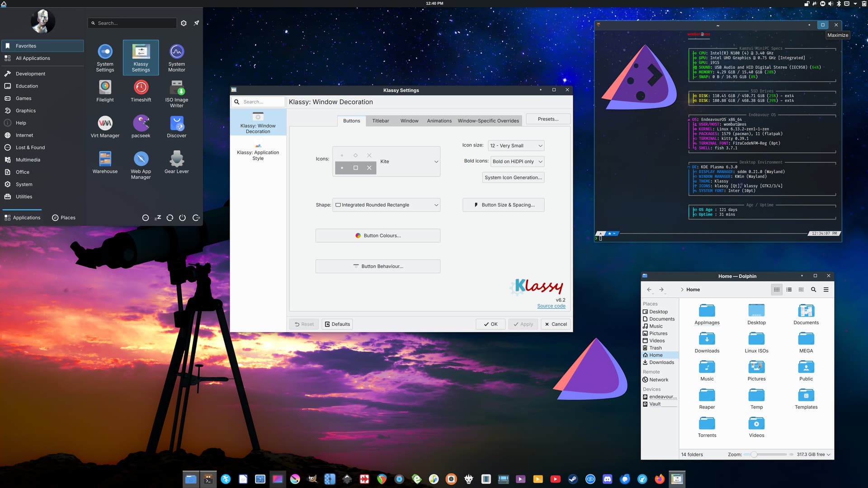868x488 pixels.
Task: Click the shut down power icon
Action: pyautogui.click(x=183, y=218)
